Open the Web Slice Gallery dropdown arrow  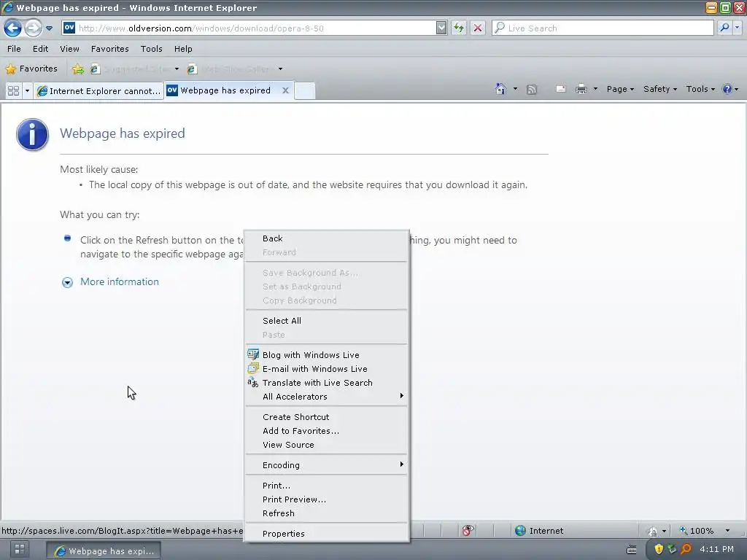click(x=280, y=69)
